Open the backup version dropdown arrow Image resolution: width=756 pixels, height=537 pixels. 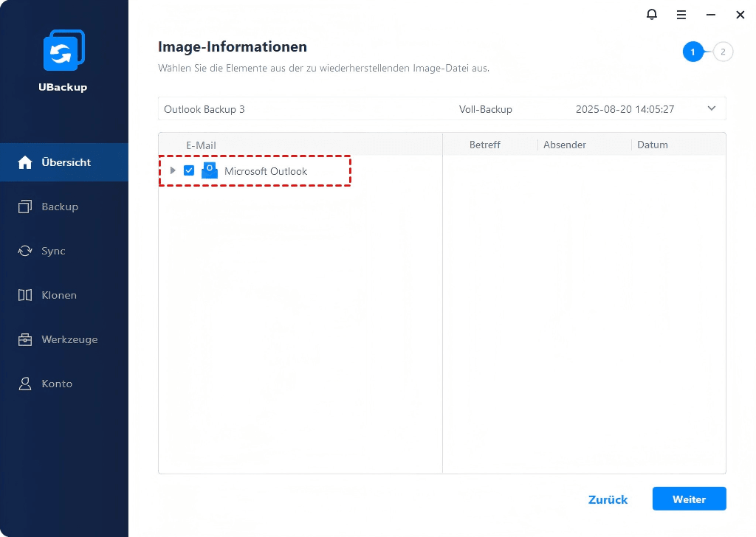click(712, 108)
